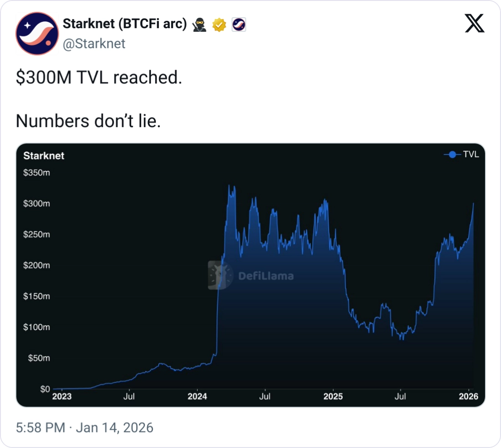Click the Starknet title in the chart

click(44, 156)
